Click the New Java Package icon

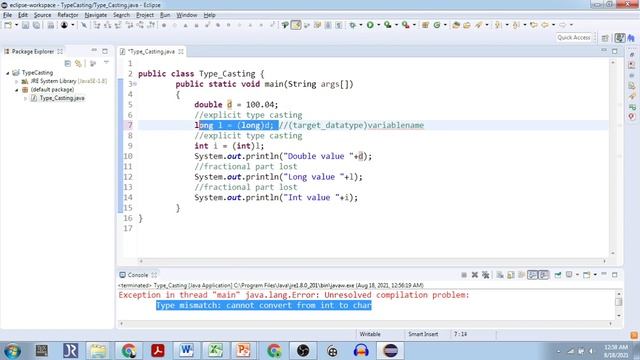(x=425, y=25)
